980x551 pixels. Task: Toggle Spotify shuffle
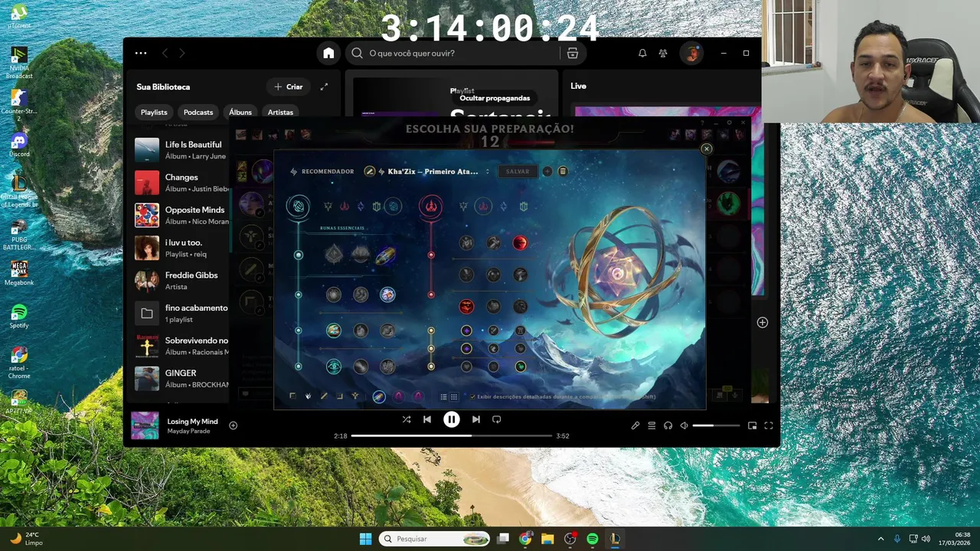[x=407, y=419]
